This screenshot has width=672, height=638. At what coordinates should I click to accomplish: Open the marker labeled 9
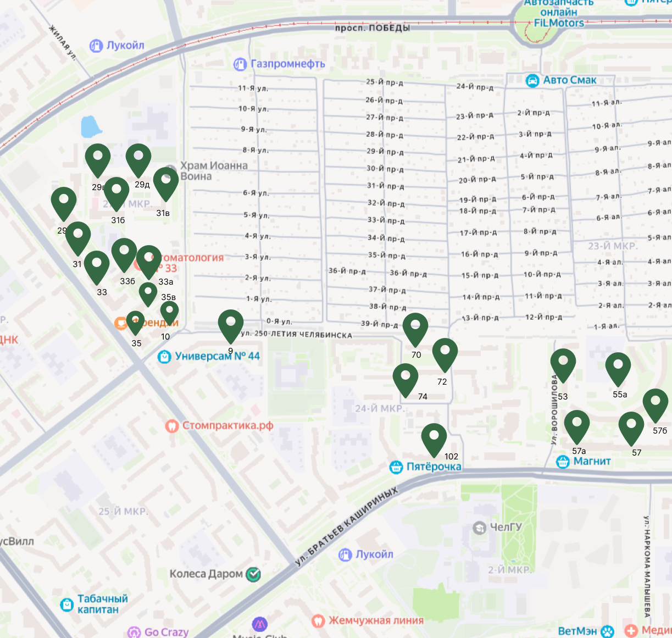pos(231,324)
